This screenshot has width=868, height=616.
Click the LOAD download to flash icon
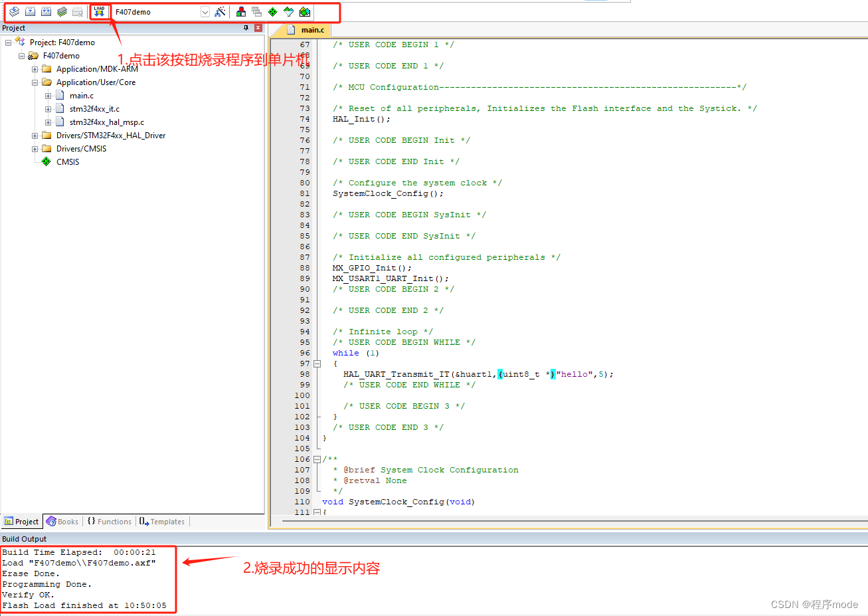pyautogui.click(x=99, y=12)
